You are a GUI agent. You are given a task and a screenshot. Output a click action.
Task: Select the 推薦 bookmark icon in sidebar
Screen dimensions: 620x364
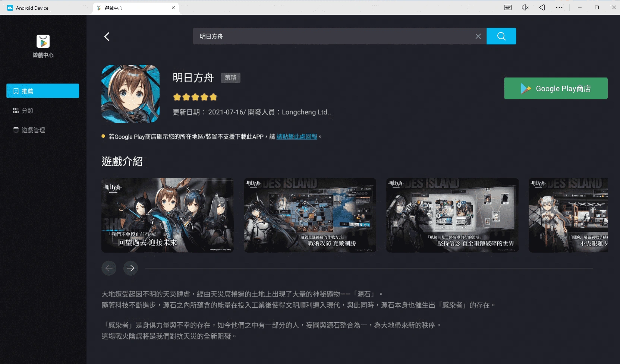[15, 91]
